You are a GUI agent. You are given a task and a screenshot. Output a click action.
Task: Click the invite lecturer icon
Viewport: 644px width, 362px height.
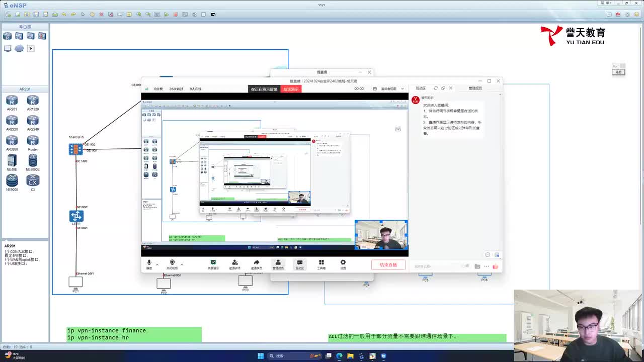point(235,264)
